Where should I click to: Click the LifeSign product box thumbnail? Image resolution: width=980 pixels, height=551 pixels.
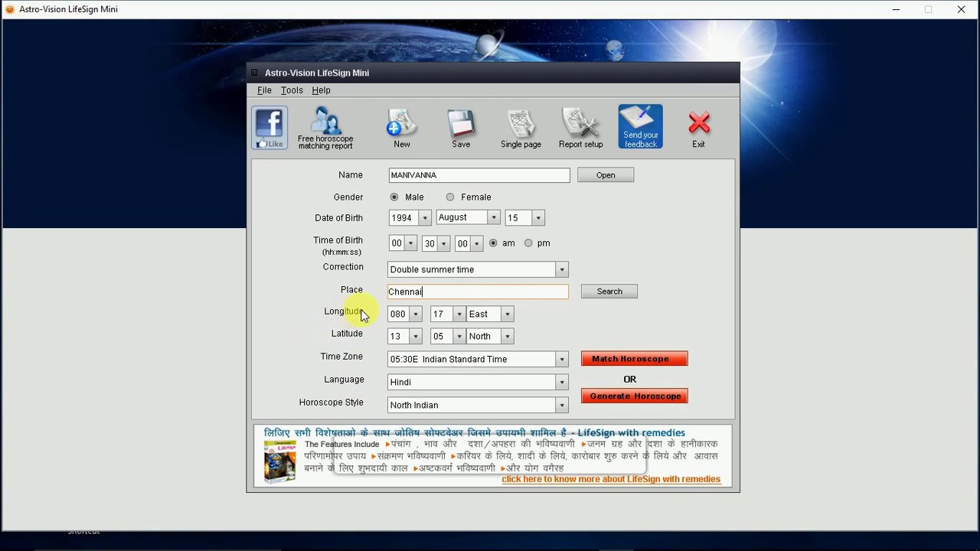pyautogui.click(x=280, y=461)
